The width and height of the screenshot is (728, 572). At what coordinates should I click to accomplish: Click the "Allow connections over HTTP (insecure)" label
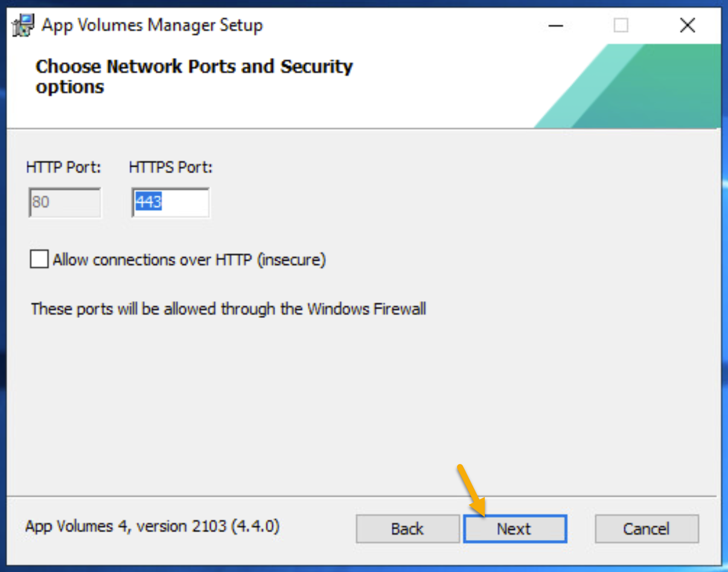coord(189,260)
